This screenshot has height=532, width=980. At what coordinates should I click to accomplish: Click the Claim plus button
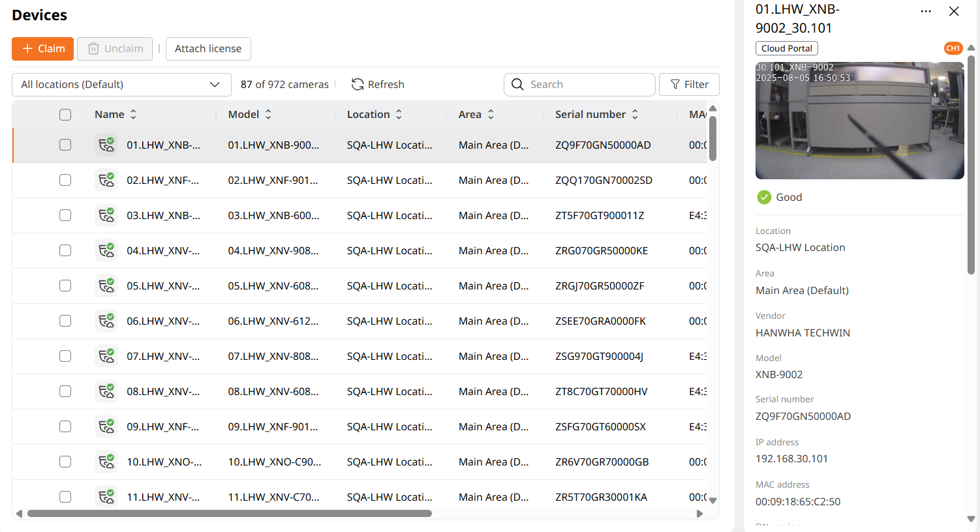click(x=42, y=49)
